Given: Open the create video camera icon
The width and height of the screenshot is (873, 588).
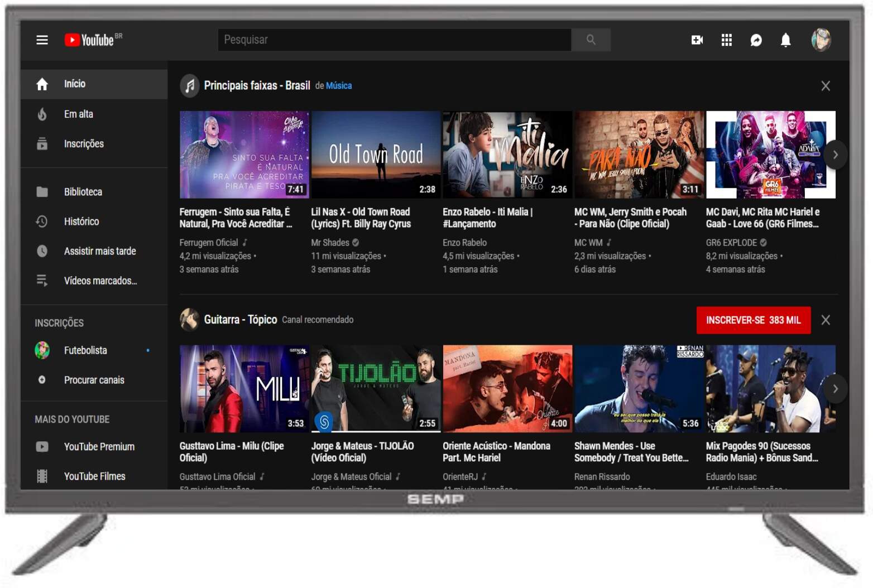Looking at the screenshot, I should pyautogui.click(x=697, y=40).
